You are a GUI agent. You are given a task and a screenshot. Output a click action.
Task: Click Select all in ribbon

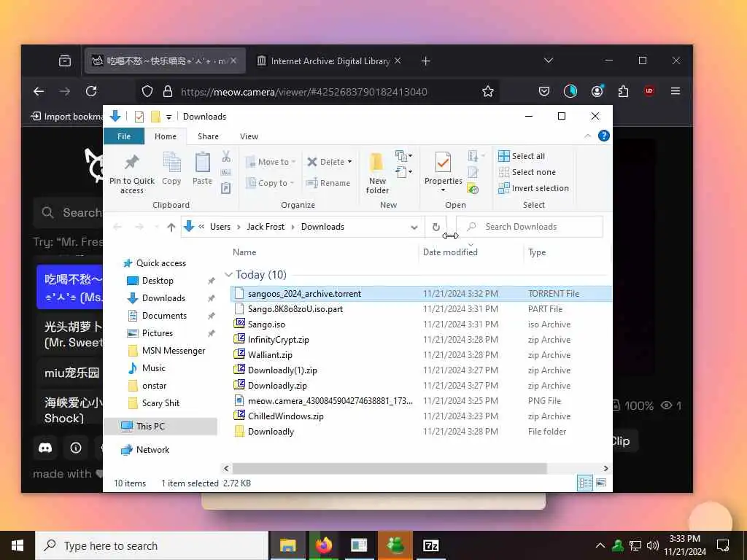(522, 156)
